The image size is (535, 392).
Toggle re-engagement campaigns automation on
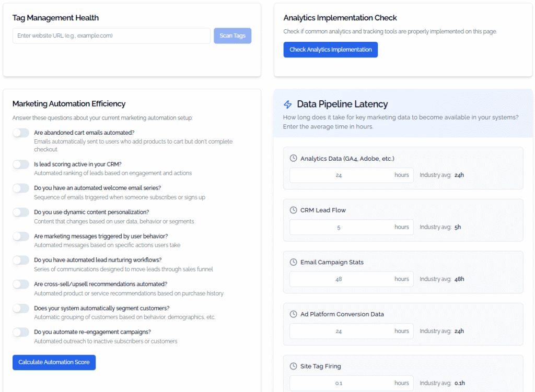point(21,332)
